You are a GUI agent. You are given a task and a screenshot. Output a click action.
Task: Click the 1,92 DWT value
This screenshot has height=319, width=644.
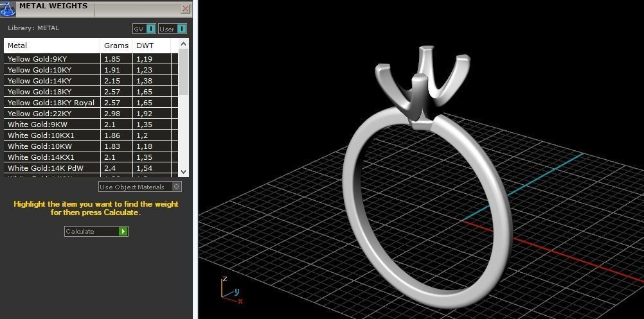click(x=144, y=114)
